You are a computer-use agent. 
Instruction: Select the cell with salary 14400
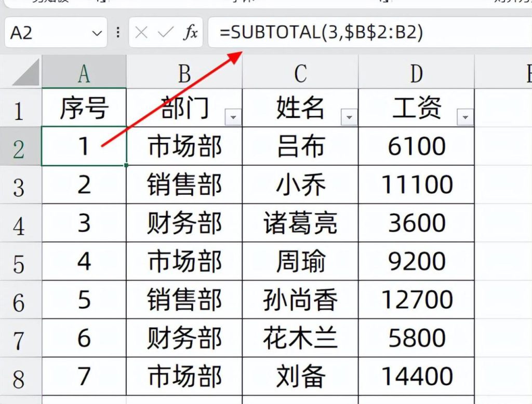point(416,375)
